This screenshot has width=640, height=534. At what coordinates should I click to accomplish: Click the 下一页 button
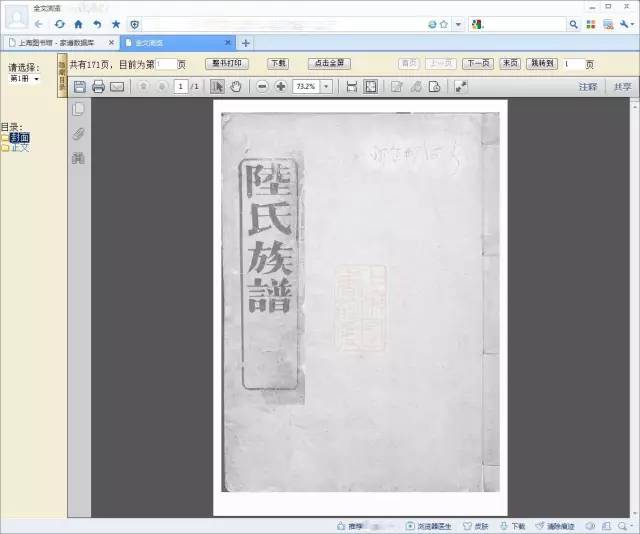478,64
